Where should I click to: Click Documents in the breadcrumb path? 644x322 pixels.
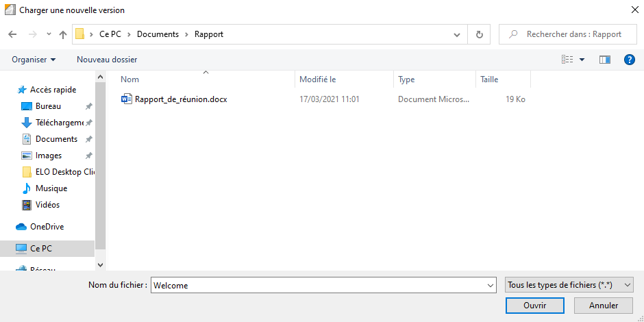click(x=158, y=34)
